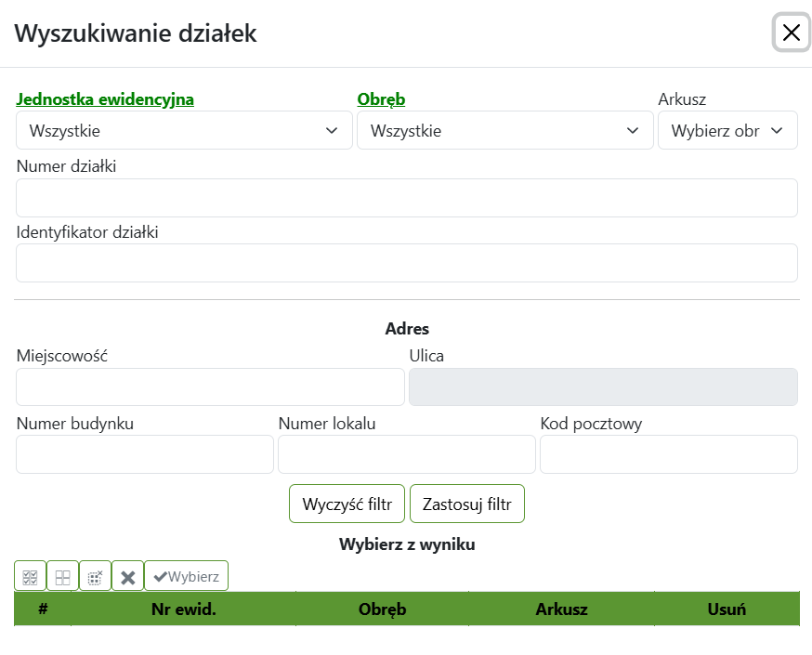The width and height of the screenshot is (812, 655).
Task: Click the Jednostka ewidencyjna header link
Action: 105,98
